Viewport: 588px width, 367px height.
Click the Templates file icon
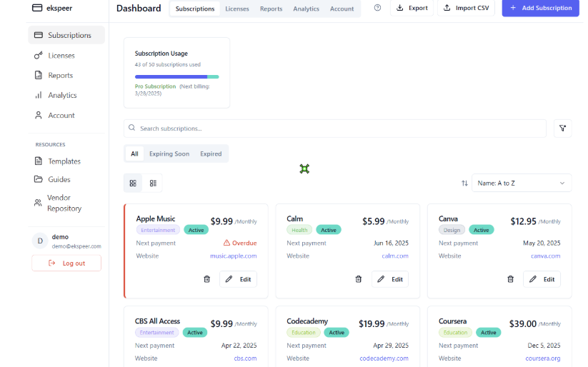tap(39, 161)
